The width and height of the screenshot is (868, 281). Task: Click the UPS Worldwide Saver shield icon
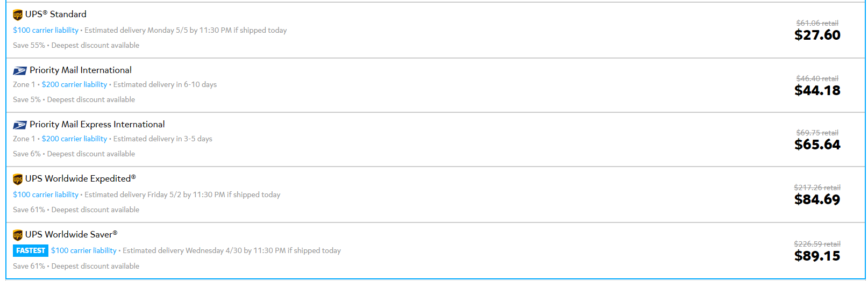[18, 235]
